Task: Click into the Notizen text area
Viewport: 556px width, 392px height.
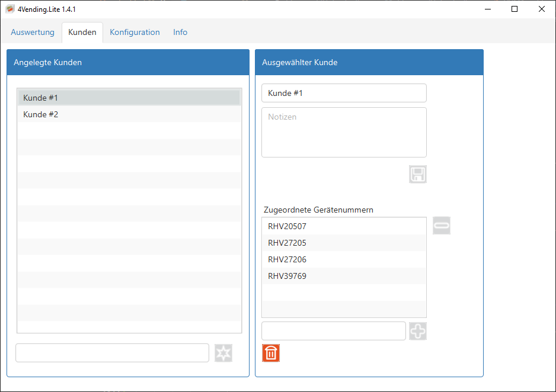Action: [x=344, y=133]
